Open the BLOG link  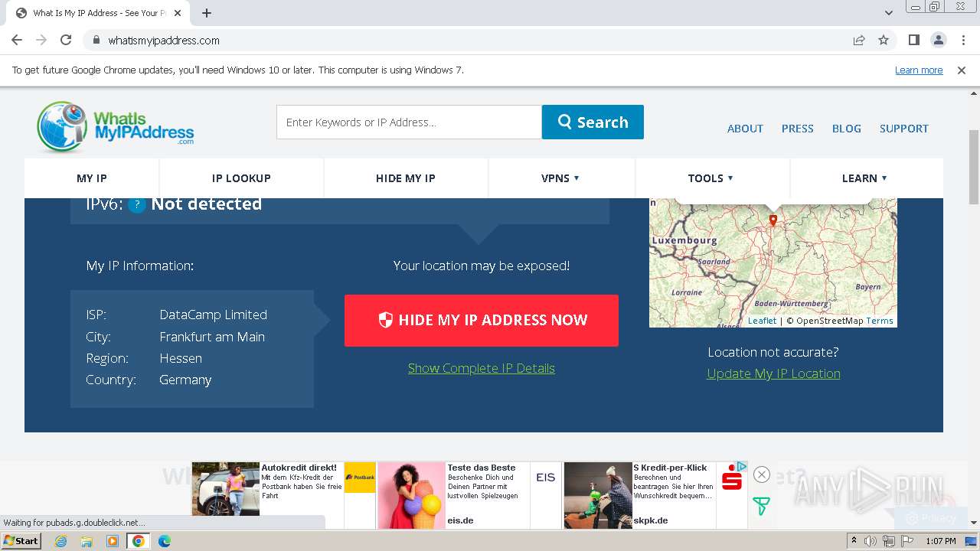[x=847, y=129]
